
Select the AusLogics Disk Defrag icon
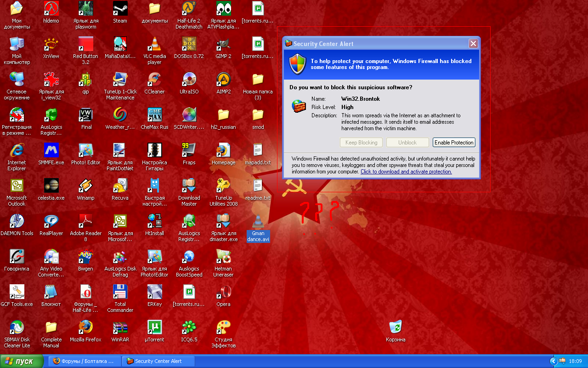coord(120,256)
